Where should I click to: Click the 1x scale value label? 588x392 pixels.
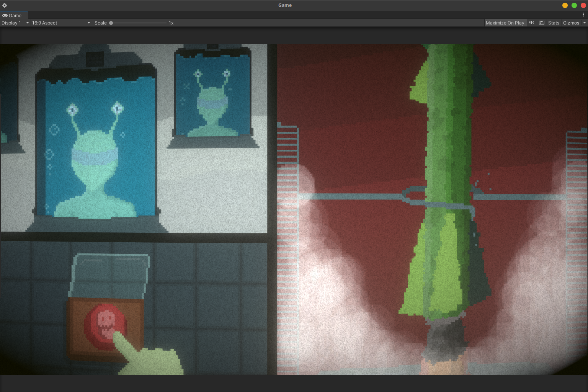(171, 23)
